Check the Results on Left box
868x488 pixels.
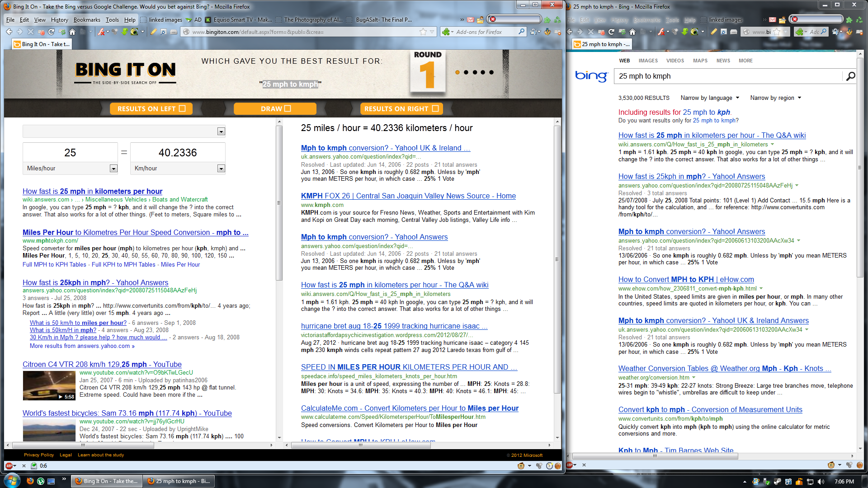[182, 109]
